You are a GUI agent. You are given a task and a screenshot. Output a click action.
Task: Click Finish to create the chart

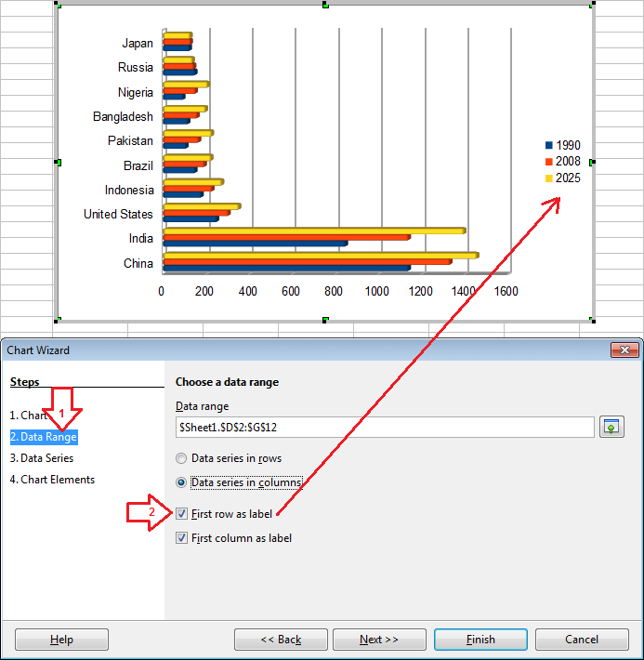(x=480, y=640)
